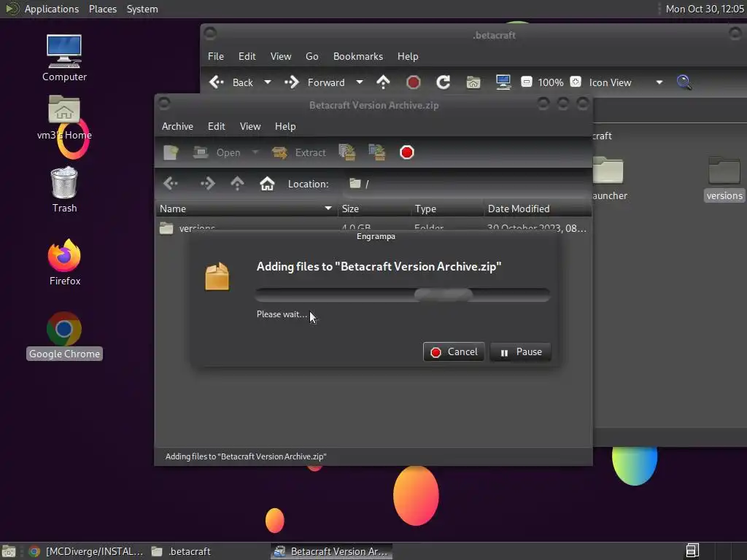Click Back in the .betacraft file manager
Image resolution: width=747 pixels, height=560 pixels.
tap(231, 82)
